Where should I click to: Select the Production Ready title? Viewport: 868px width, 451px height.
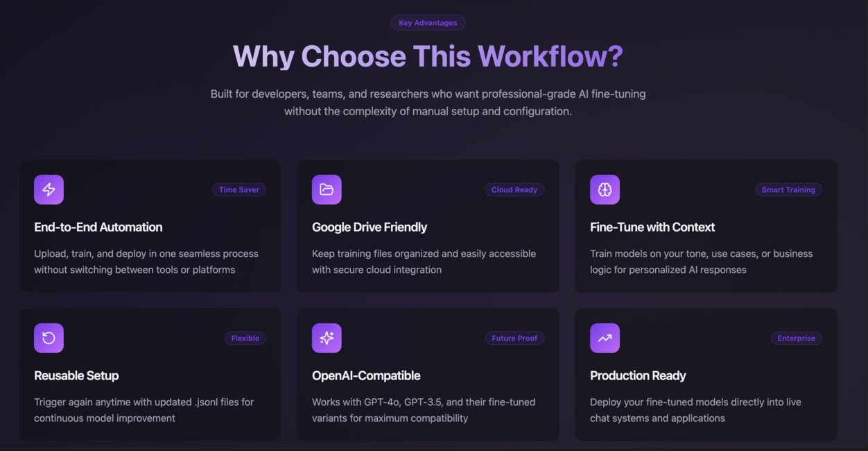pyautogui.click(x=638, y=375)
